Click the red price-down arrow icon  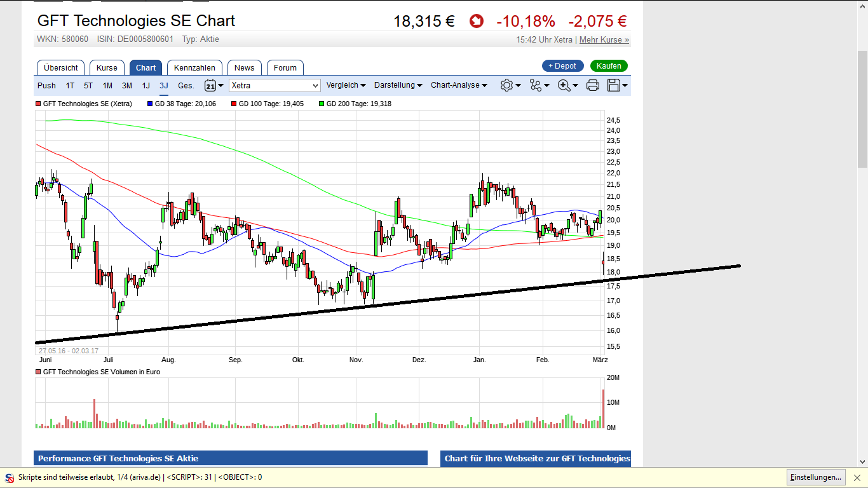pos(476,22)
